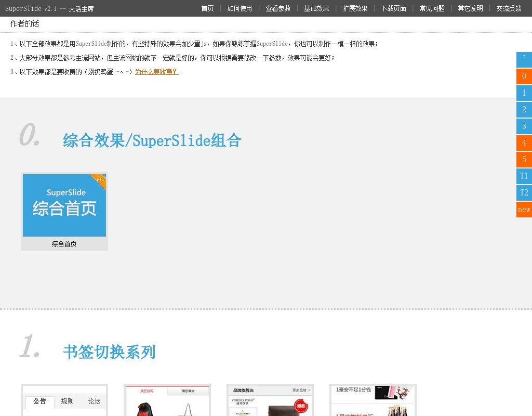Open the 首页 nav item
Image resolution: width=532 pixels, height=416 pixels.
pyautogui.click(x=207, y=8)
